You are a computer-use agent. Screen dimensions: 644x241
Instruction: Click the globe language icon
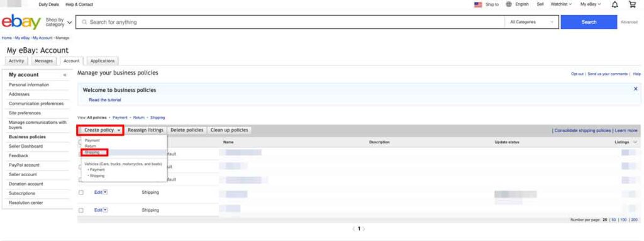[x=509, y=4]
